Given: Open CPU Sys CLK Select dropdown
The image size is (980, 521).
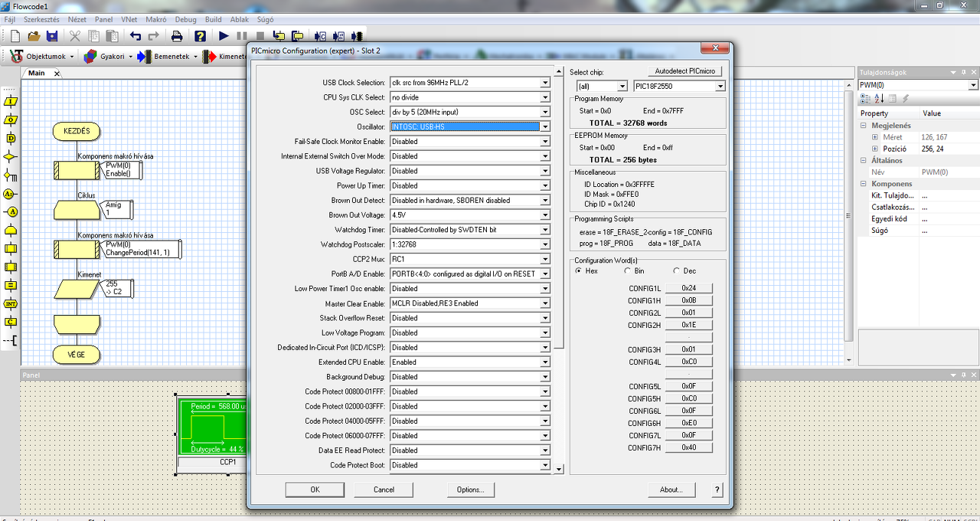Looking at the screenshot, I should click(545, 97).
